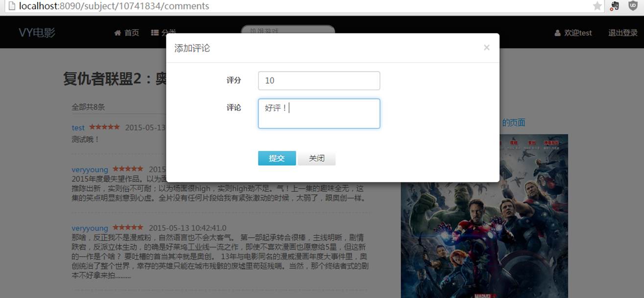
Task: Close the 添加评论 dialog with X
Action: [x=486, y=48]
